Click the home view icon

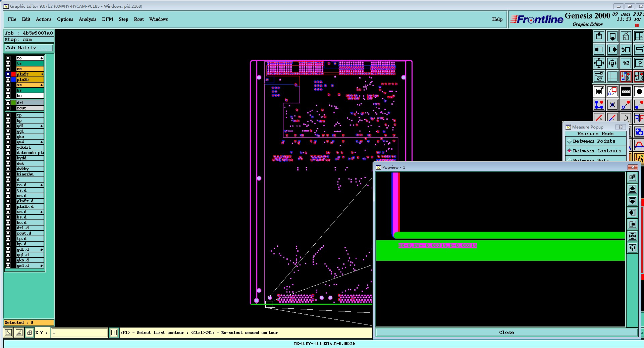[626, 36]
